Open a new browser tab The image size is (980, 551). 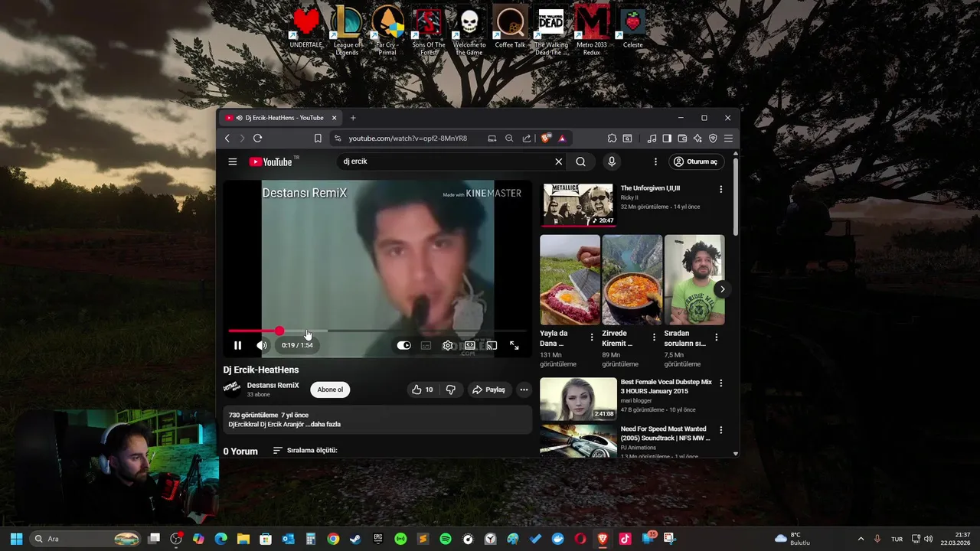353,118
